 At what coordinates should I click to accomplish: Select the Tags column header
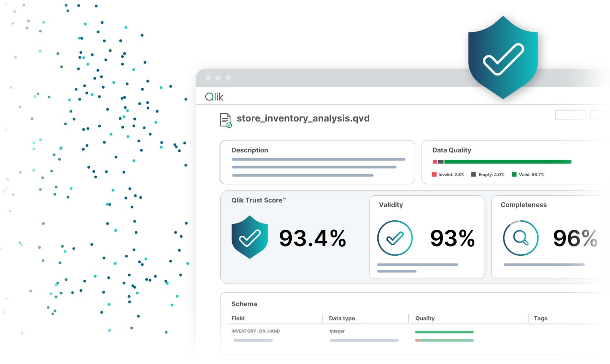540,318
